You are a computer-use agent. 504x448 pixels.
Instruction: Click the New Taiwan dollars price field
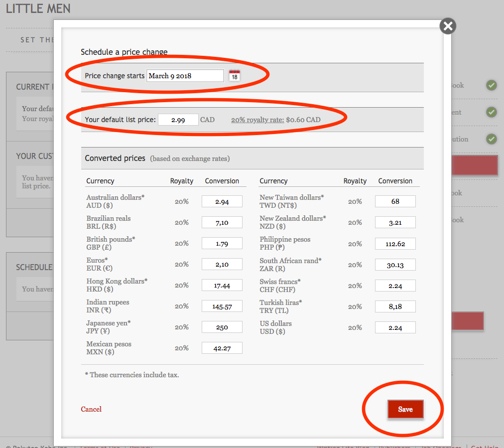click(x=395, y=201)
